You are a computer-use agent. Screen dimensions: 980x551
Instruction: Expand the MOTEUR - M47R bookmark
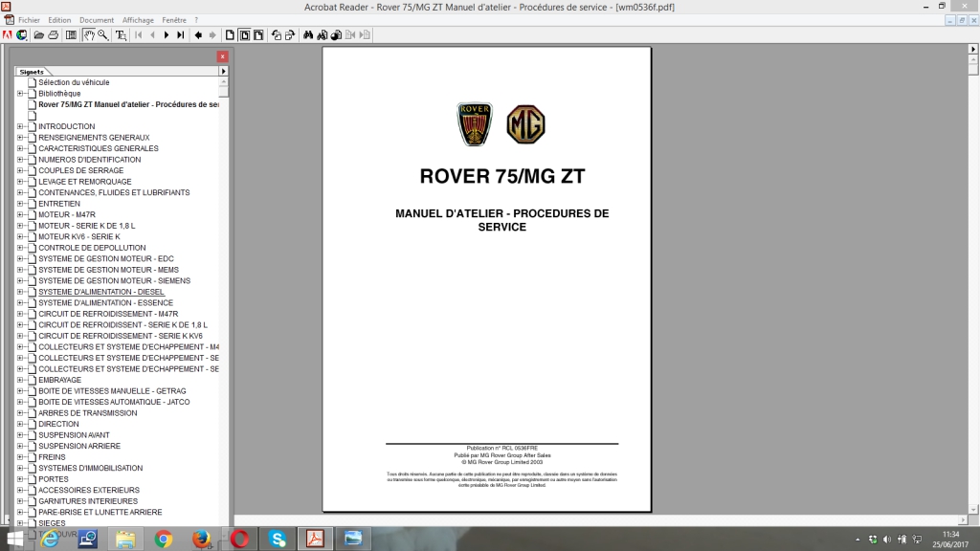pyautogui.click(x=20, y=214)
